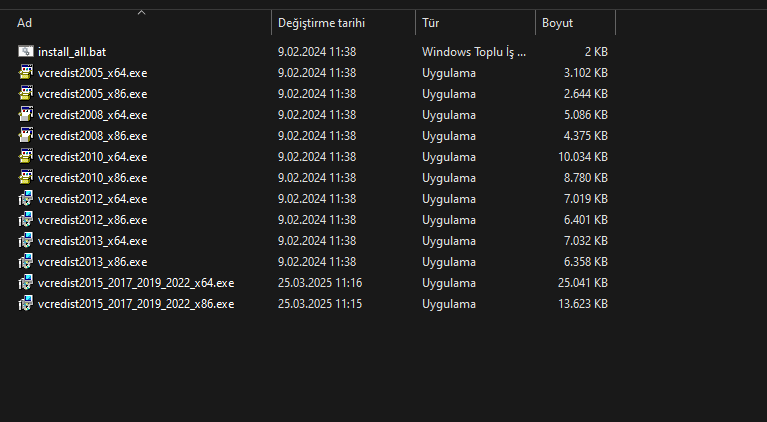Click the 2.644 KB size value

click(586, 94)
